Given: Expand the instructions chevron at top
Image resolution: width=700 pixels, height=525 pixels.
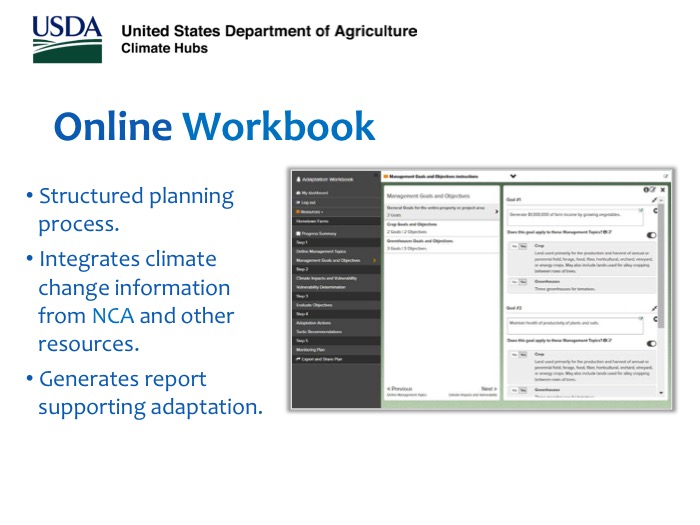Looking at the screenshot, I should pyautogui.click(x=513, y=176).
